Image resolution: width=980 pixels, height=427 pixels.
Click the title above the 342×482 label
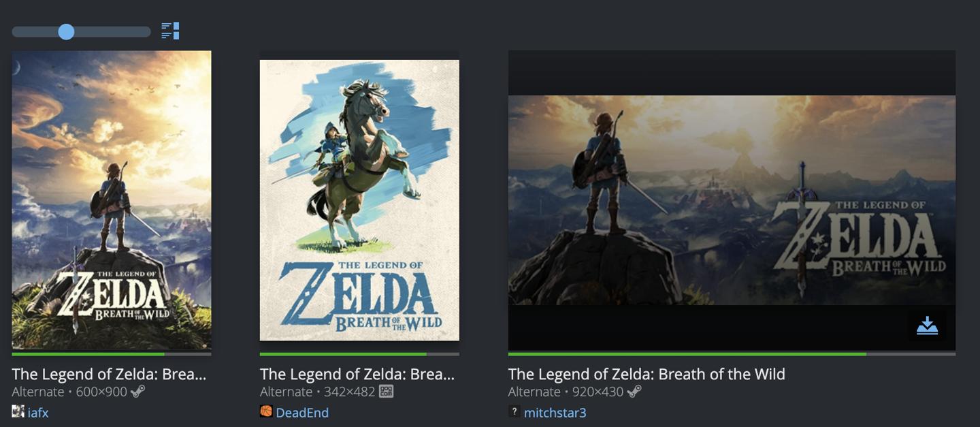pos(357,374)
